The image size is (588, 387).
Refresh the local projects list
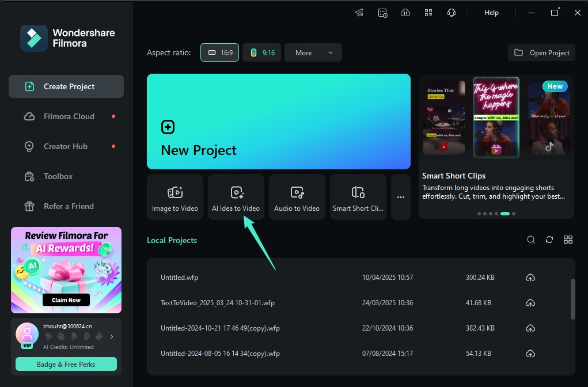coord(549,240)
